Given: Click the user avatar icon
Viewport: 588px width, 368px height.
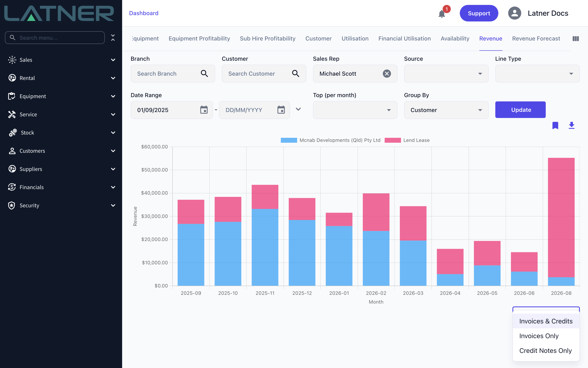Looking at the screenshot, I should point(514,13).
